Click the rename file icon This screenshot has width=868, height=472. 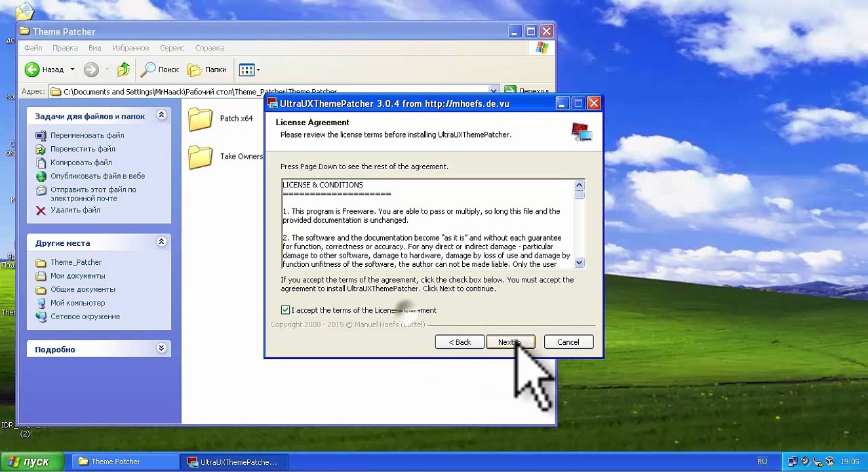[41, 135]
